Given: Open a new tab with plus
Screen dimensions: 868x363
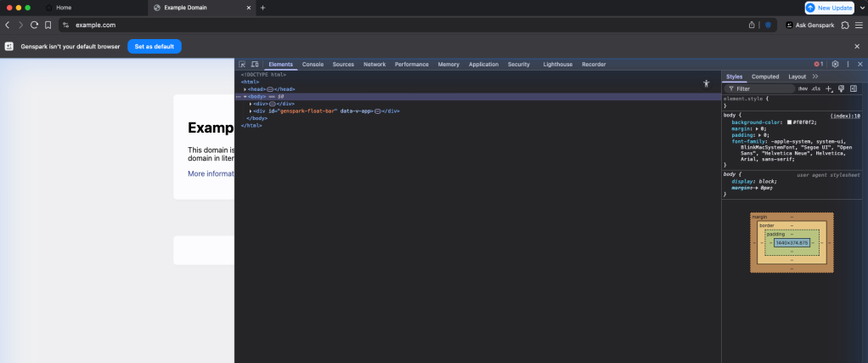Looking at the screenshot, I should click(263, 8).
